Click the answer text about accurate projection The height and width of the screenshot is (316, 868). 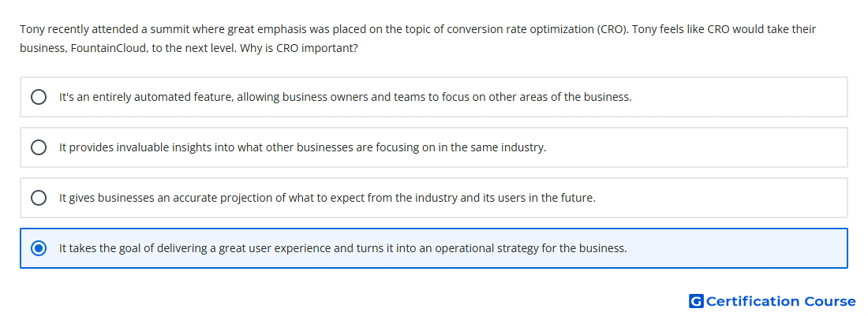click(x=327, y=198)
